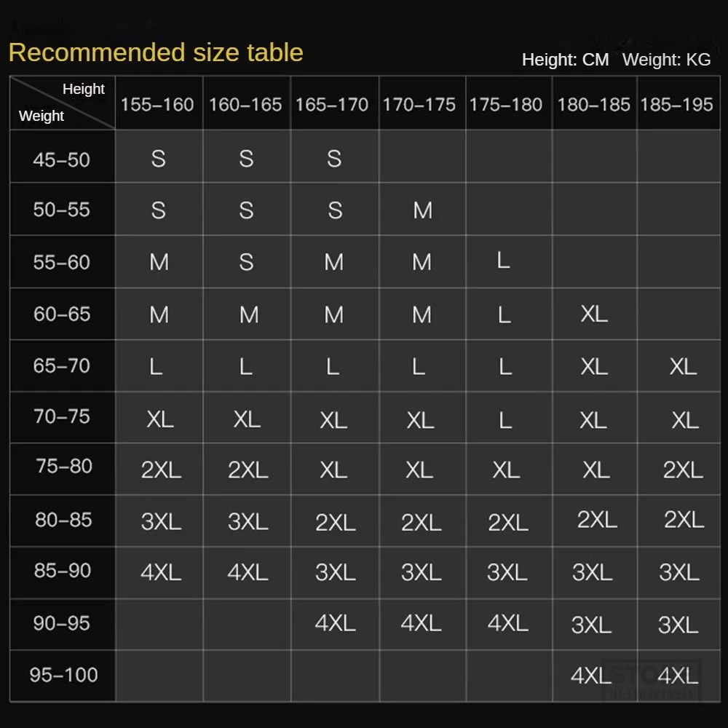Click the 155–160 height column header
This screenshot has height=728, width=728.
point(157,105)
